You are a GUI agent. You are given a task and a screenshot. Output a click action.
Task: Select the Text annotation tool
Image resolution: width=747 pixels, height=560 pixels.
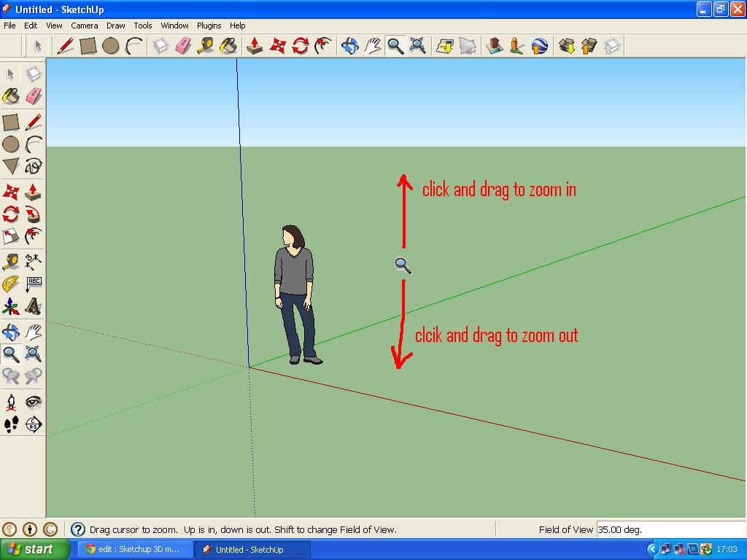click(33, 283)
